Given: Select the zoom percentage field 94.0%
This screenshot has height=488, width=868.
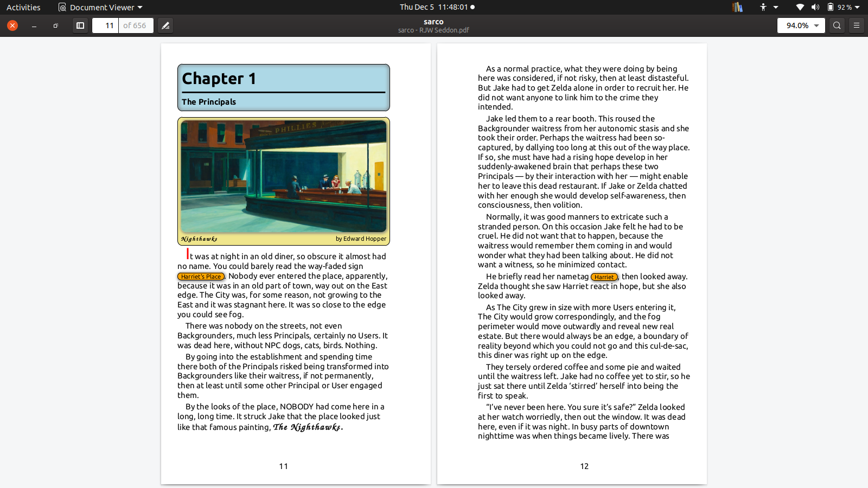Looking at the screenshot, I should [797, 25].
